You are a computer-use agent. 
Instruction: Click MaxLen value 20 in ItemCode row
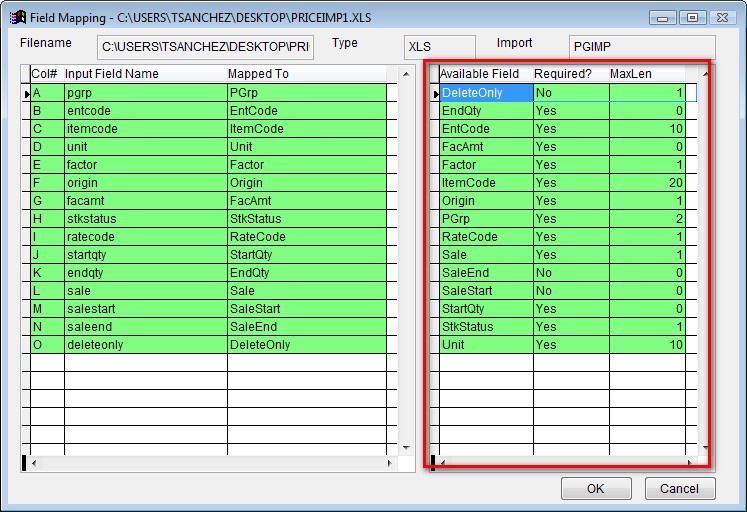(647, 183)
